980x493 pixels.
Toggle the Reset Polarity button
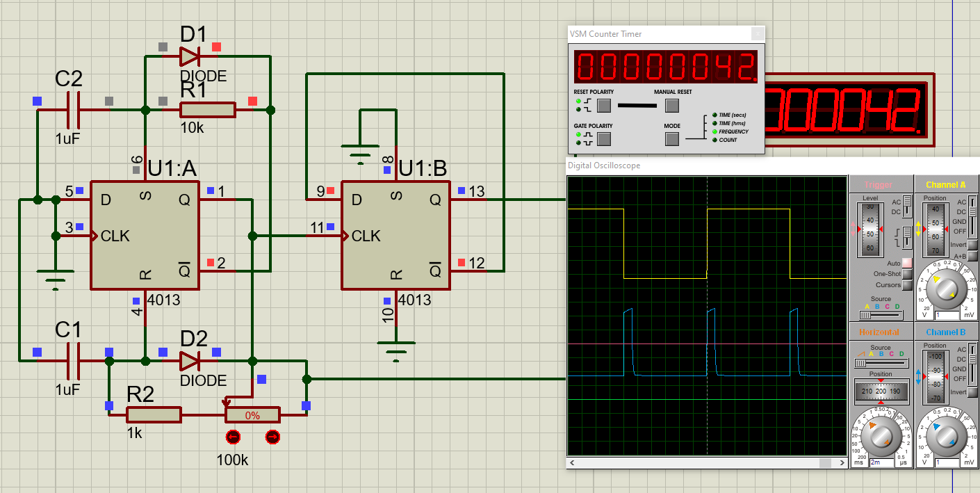tap(603, 106)
